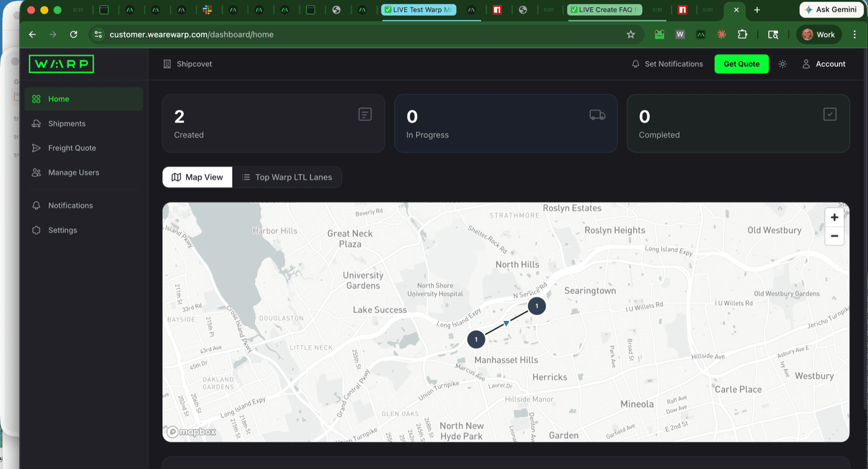This screenshot has width=868, height=469.
Task: Click the red asterisk extension icon
Action: 722,34
